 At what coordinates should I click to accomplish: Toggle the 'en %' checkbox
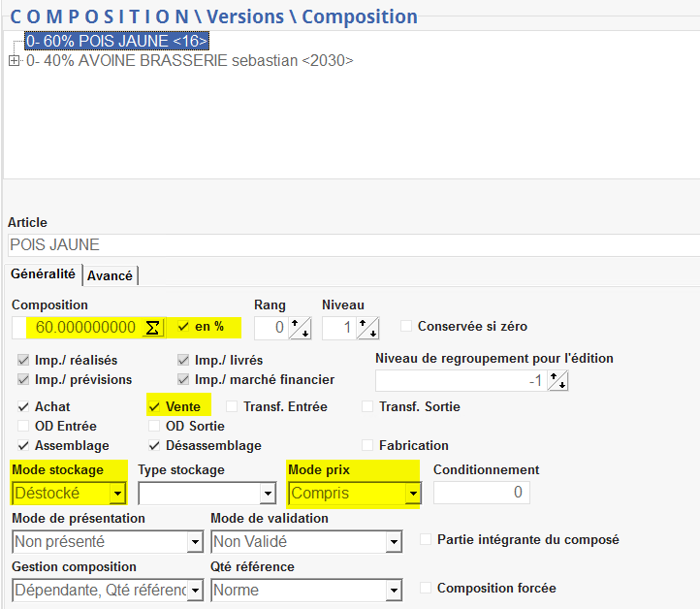(184, 327)
